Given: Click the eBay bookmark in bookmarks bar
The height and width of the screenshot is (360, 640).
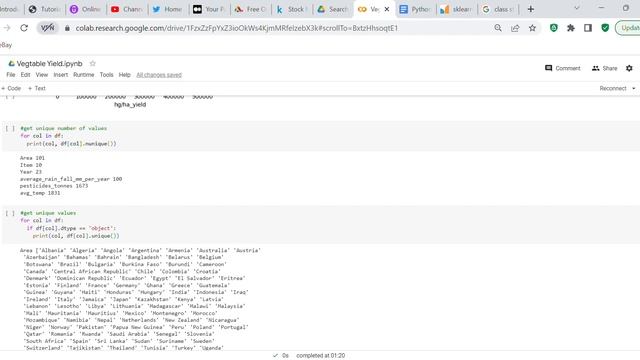Looking at the screenshot, I should [6, 45].
